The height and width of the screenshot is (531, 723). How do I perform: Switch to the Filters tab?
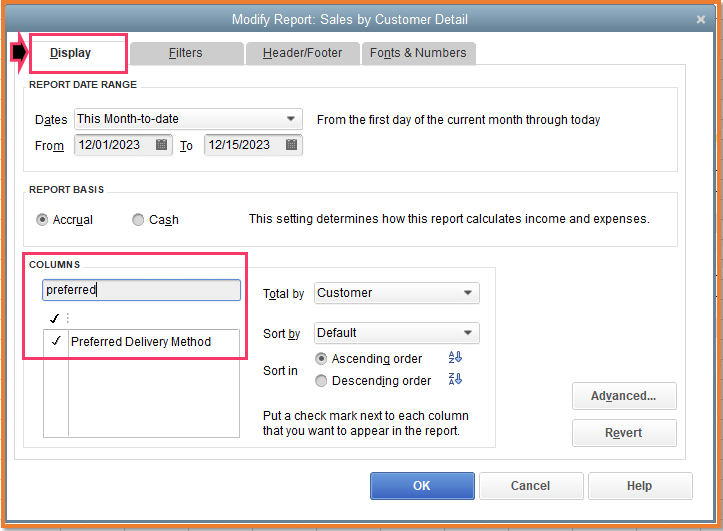pyautogui.click(x=186, y=53)
